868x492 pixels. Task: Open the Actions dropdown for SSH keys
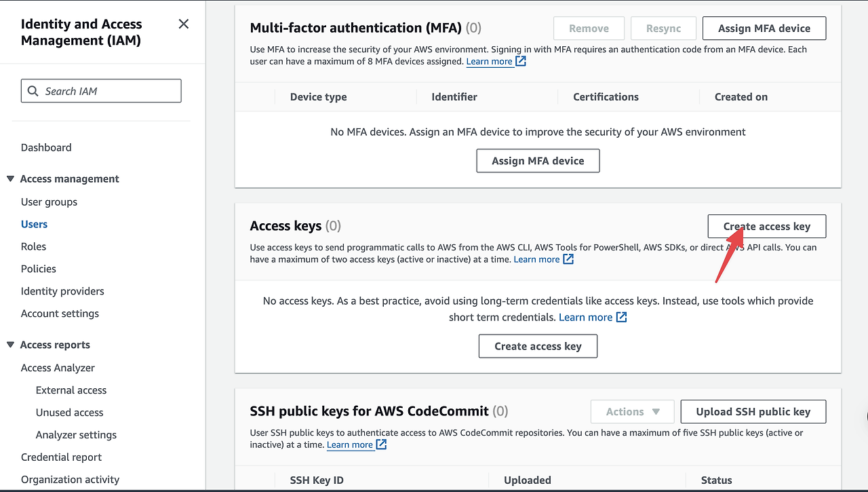click(x=632, y=411)
